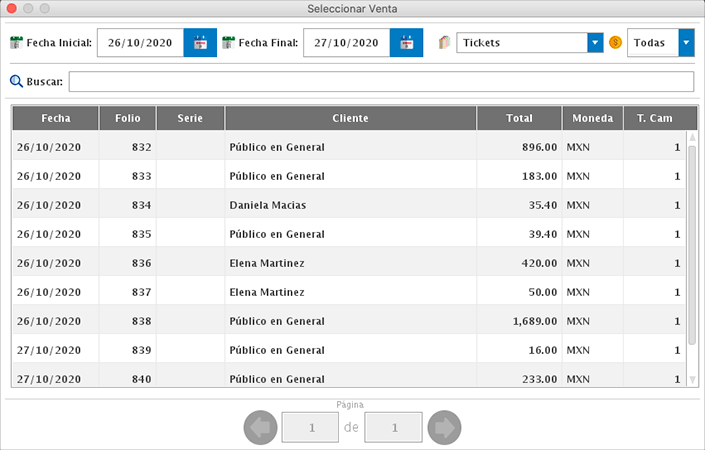
Task: Sort by the Fecha column header
Action: [55, 118]
